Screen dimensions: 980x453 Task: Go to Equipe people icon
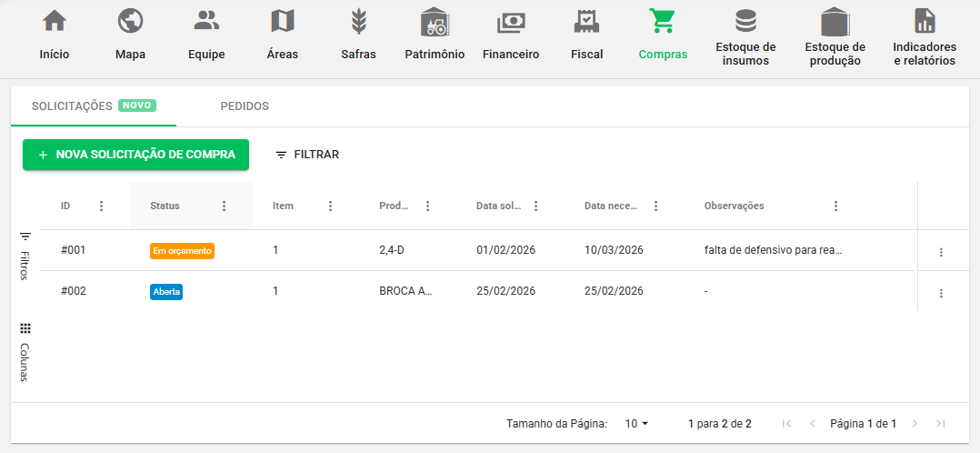[x=206, y=21]
